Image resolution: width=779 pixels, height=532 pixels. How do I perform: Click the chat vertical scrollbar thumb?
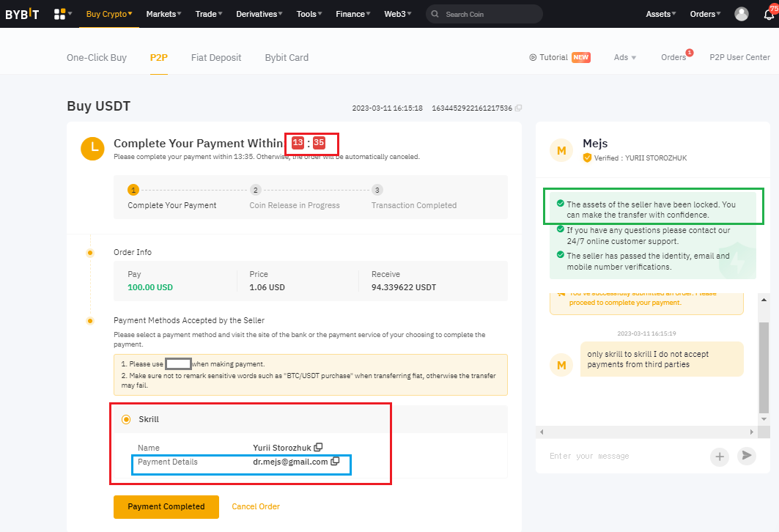click(x=764, y=367)
